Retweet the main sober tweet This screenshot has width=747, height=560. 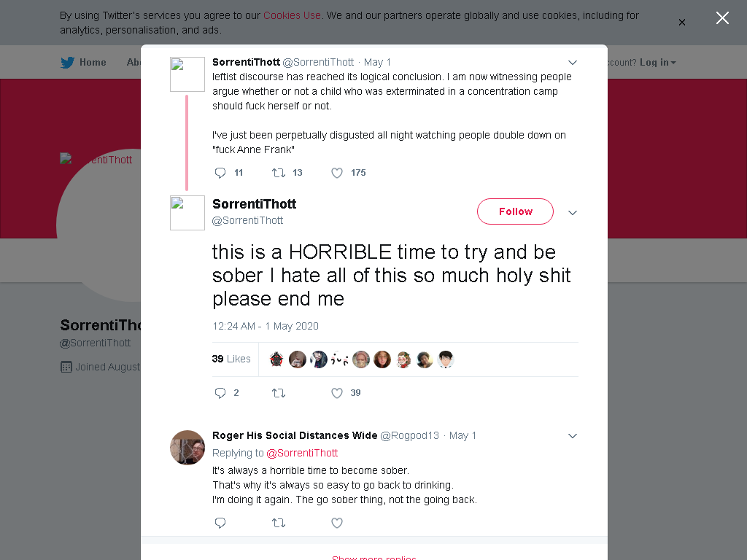click(x=279, y=393)
